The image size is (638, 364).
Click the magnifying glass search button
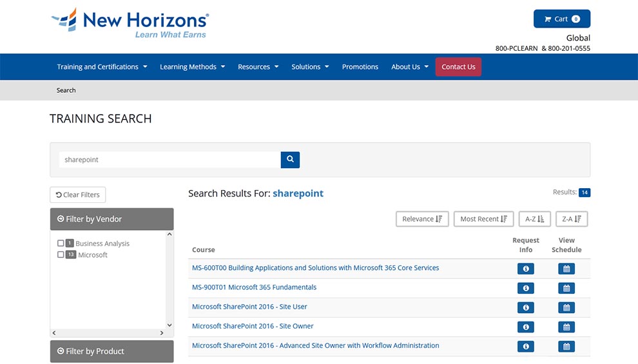290,159
